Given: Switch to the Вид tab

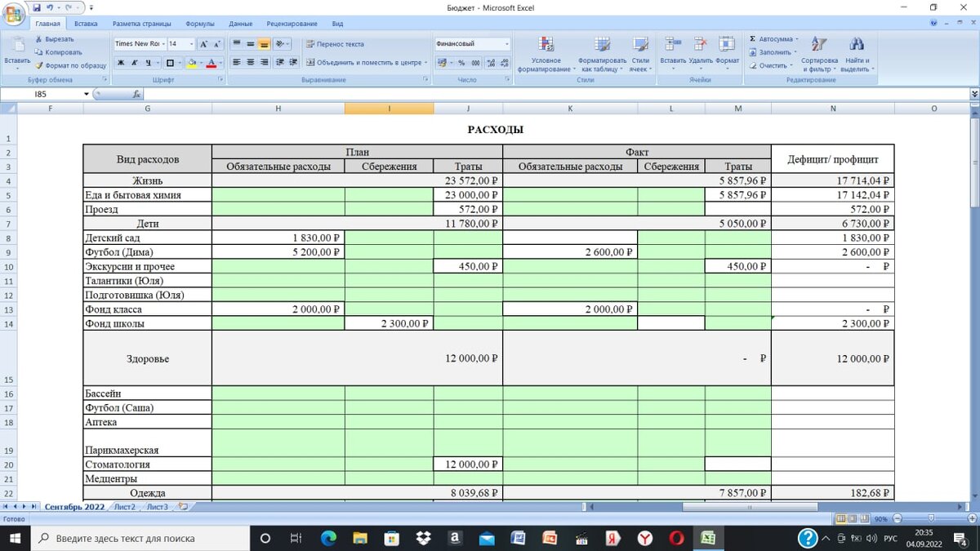Looking at the screenshot, I should tap(338, 24).
